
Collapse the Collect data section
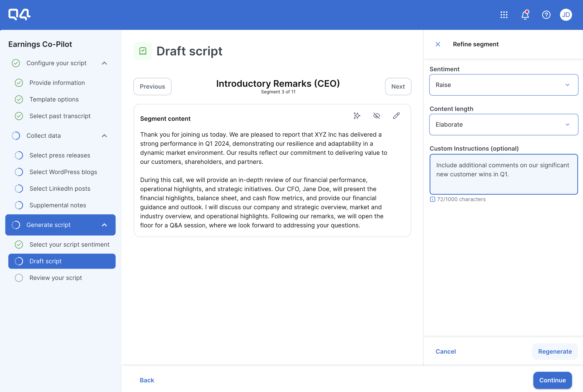pyautogui.click(x=104, y=136)
